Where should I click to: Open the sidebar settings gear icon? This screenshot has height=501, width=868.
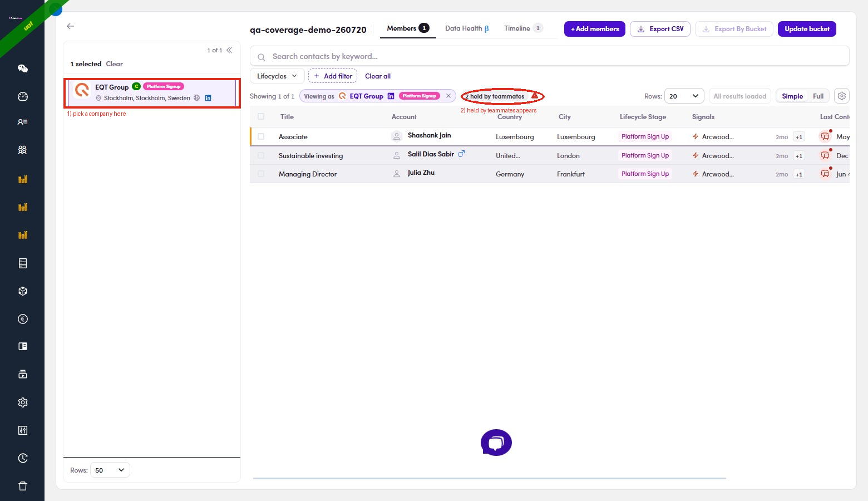(x=23, y=402)
